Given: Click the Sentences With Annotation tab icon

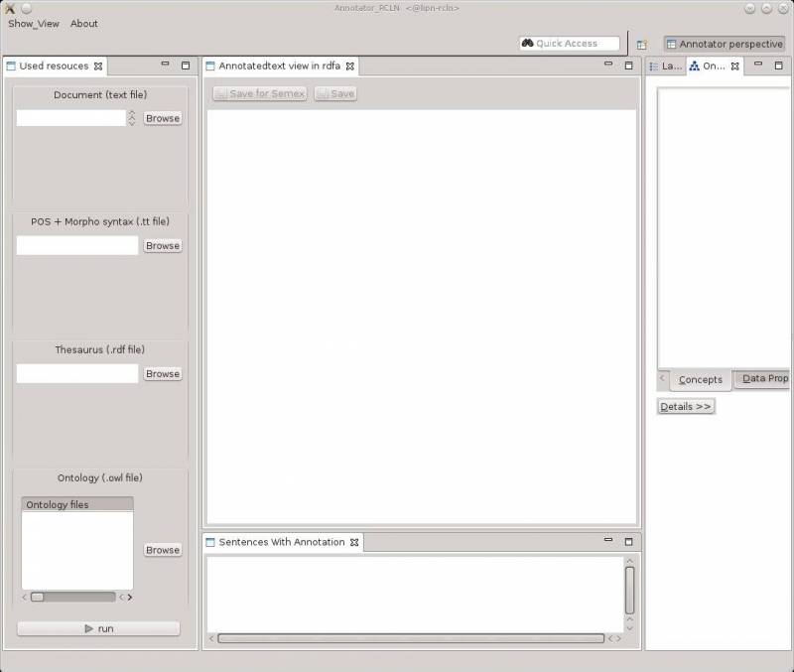Looking at the screenshot, I should pyautogui.click(x=211, y=543).
